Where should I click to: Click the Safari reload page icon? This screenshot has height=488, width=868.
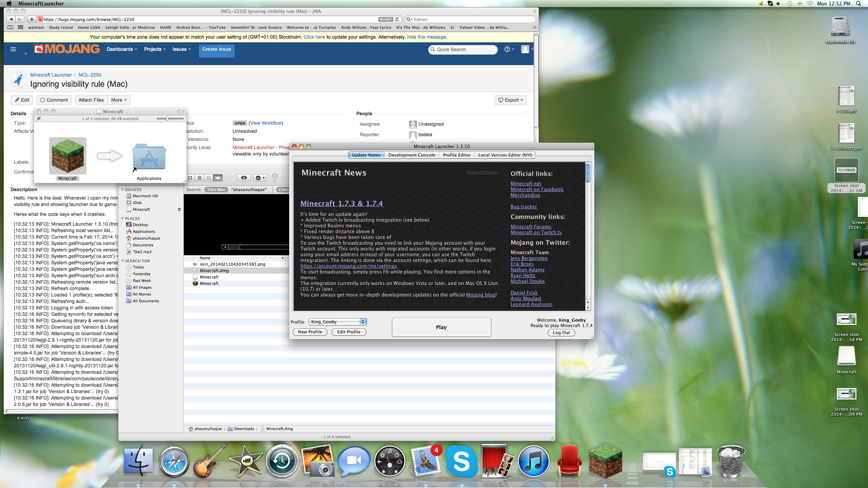(397, 19)
